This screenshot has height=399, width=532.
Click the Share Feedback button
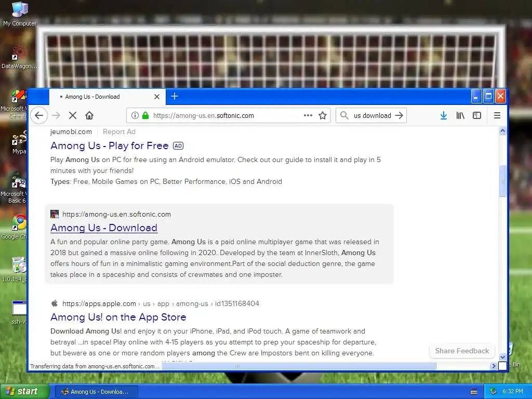tap(462, 351)
